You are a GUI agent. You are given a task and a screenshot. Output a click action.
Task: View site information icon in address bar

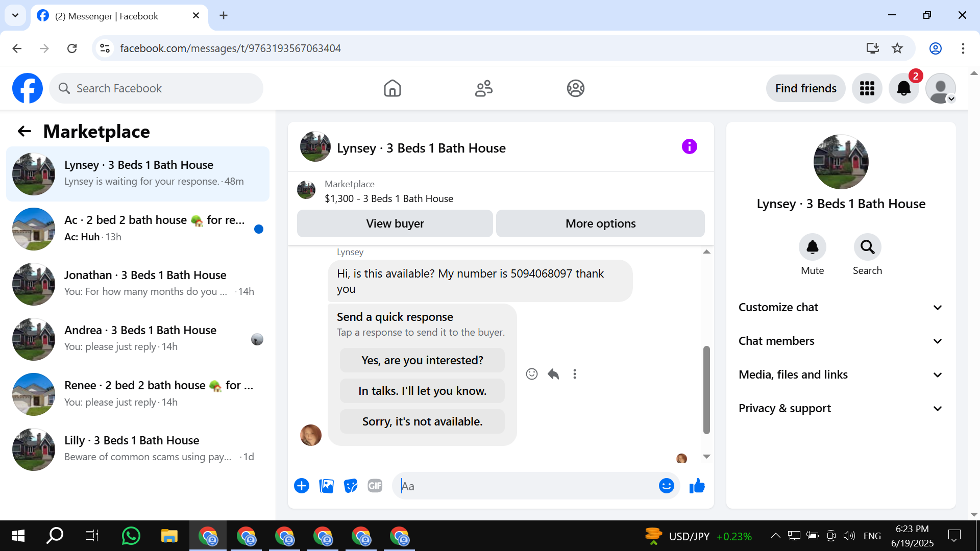(105, 48)
